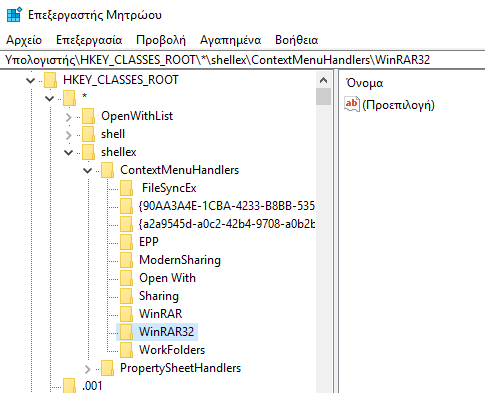Expand the PropertySheetHandlers key
This screenshot has width=485, height=393.
pyautogui.click(x=88, y=369)
